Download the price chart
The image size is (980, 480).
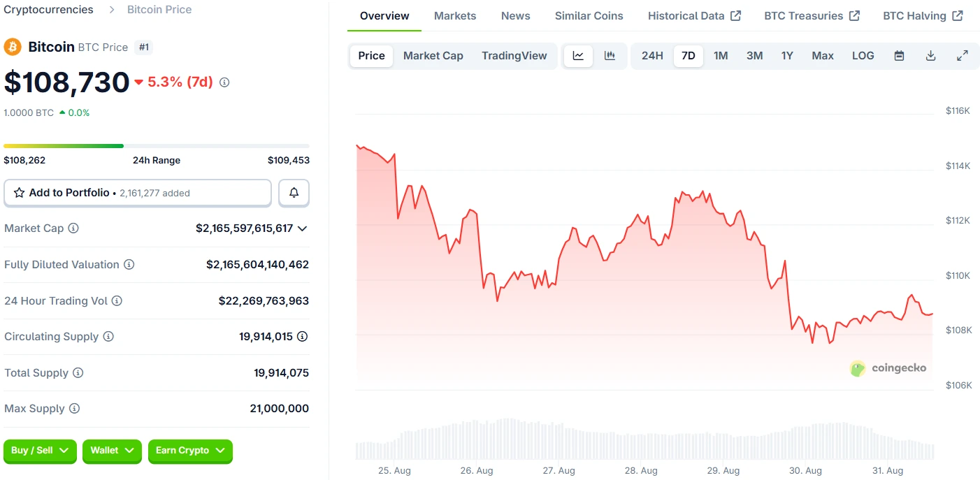pos(930,55)
